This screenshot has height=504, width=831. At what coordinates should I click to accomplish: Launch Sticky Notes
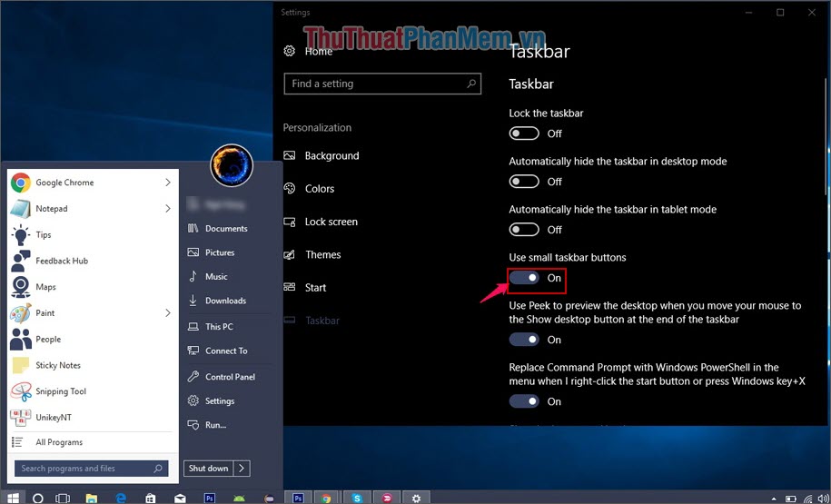(x=92, y=365)
